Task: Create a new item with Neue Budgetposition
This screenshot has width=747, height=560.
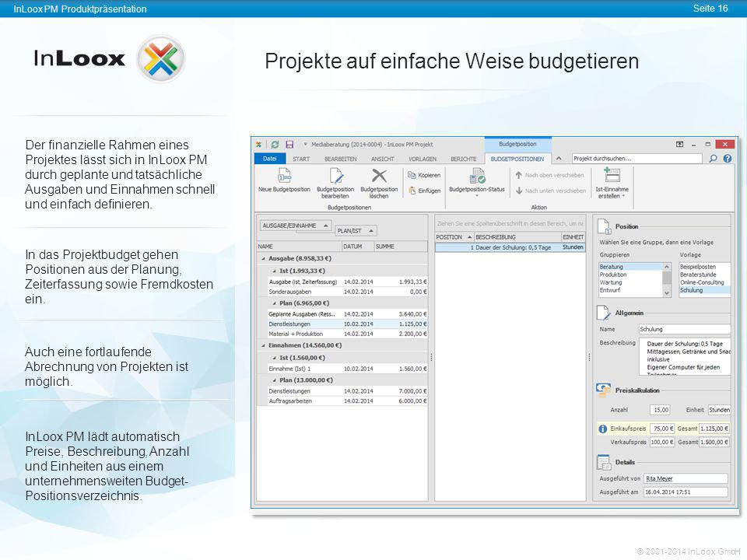Action: pyautogui.click(x=284, y=180)
